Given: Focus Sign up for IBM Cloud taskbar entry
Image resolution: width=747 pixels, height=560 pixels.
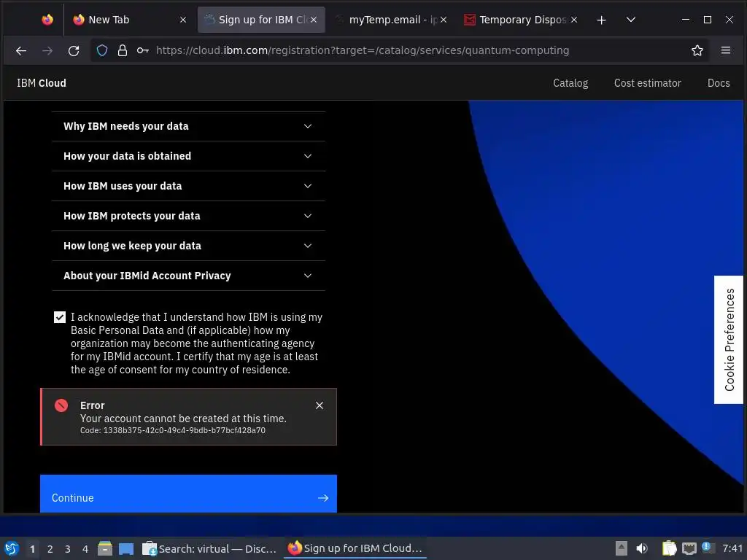Looking at the screenshot, I should (355, 548).
